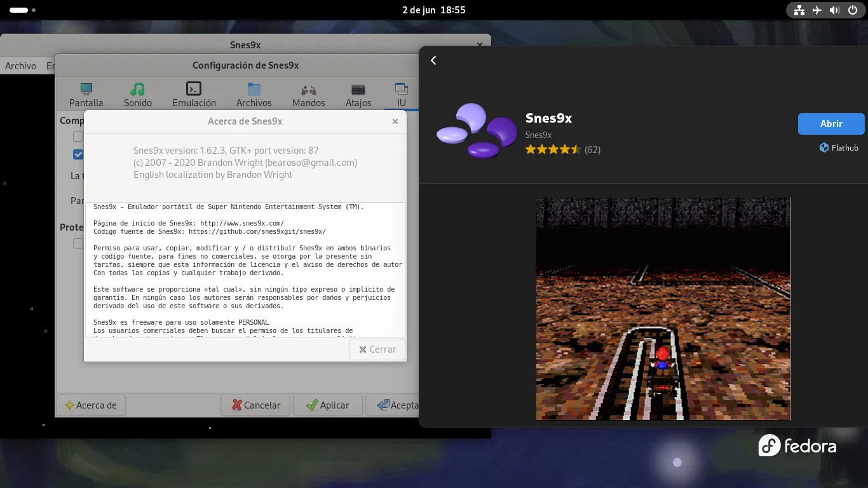Toggle the checkbox under the Prote section

[x=78, y=243]
